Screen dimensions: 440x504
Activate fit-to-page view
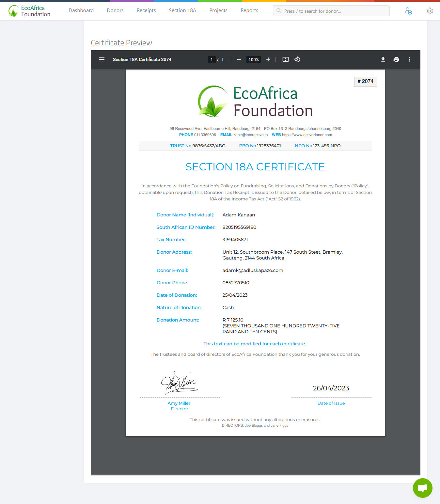[x=285, y=59]
